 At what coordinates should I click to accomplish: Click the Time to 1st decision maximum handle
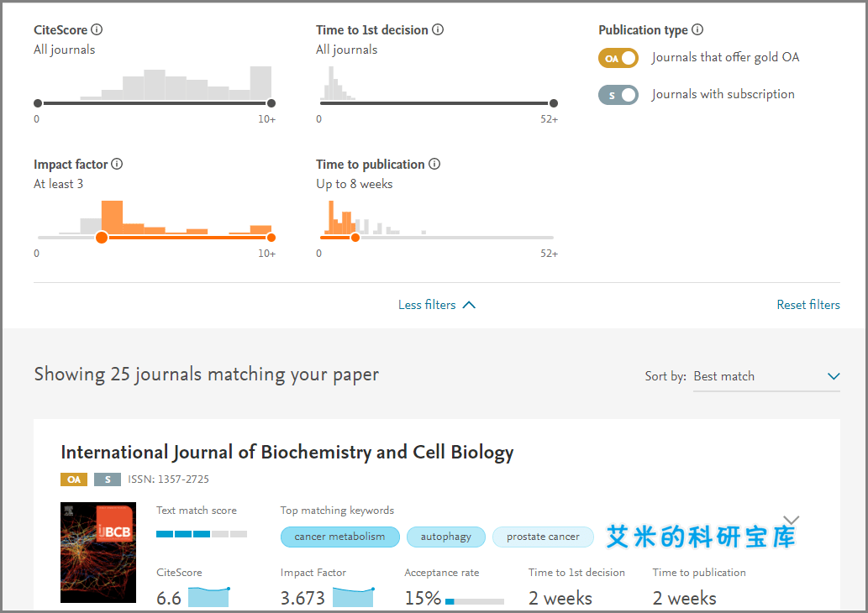(554, 103)
